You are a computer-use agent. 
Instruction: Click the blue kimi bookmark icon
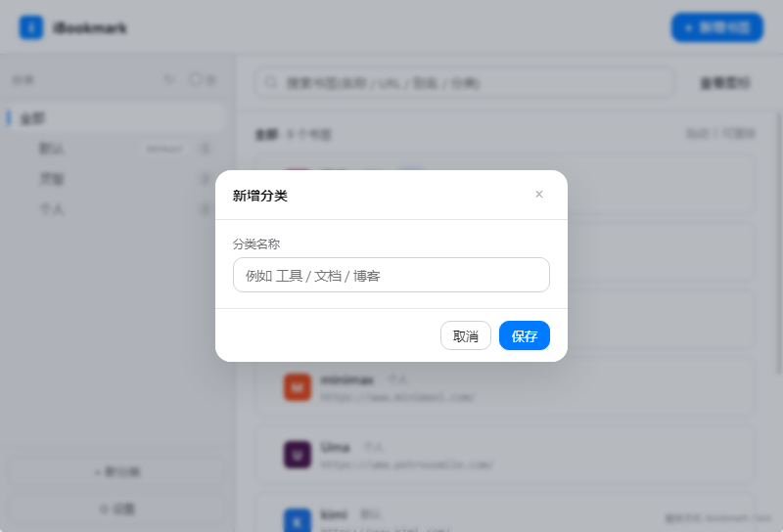tap(298, 520)
